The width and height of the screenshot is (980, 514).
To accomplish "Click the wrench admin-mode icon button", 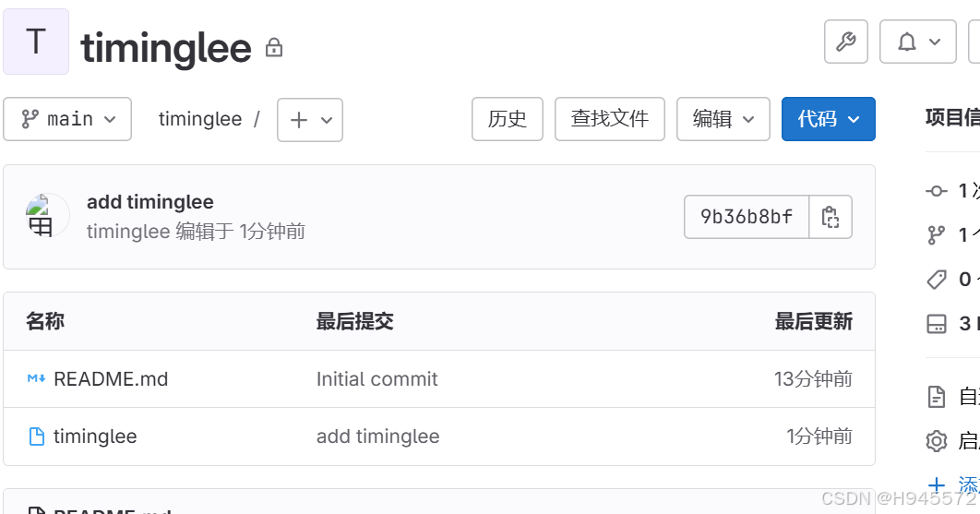I will pyautogui.click(x=845, y=42).
